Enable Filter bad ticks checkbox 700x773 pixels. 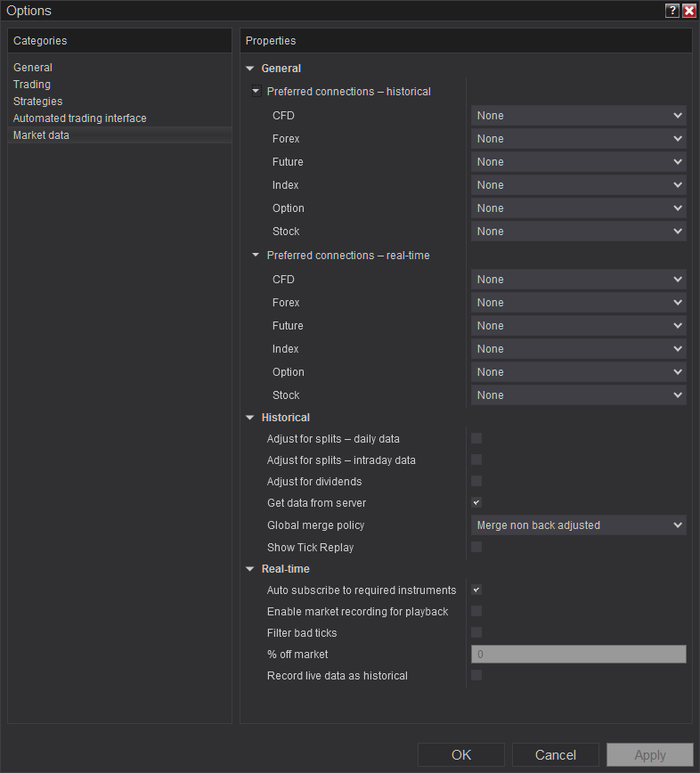coord(476,632)
